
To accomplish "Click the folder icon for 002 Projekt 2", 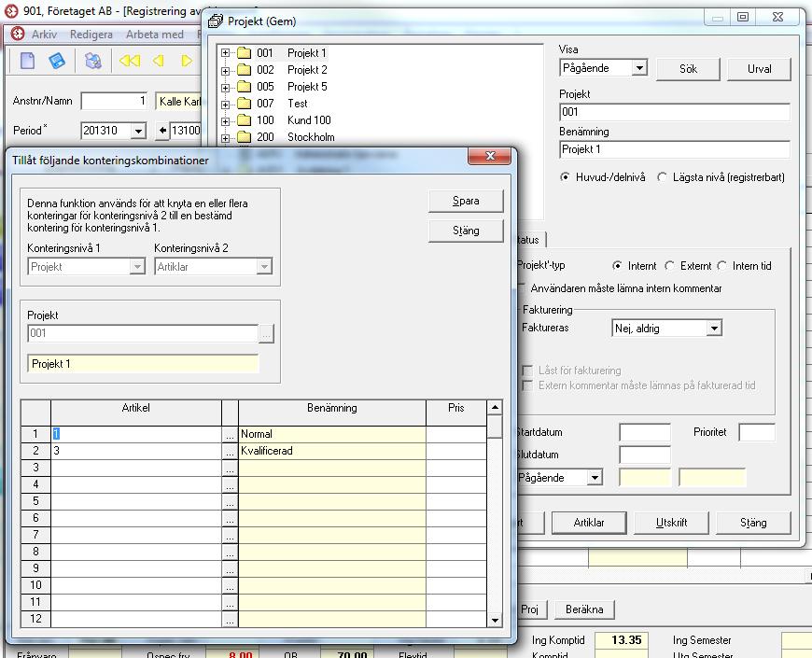I will 244,70.
